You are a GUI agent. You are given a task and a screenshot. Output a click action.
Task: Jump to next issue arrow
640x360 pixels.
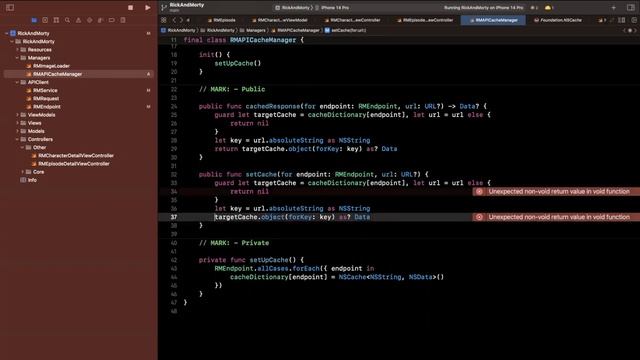point(636,30)
